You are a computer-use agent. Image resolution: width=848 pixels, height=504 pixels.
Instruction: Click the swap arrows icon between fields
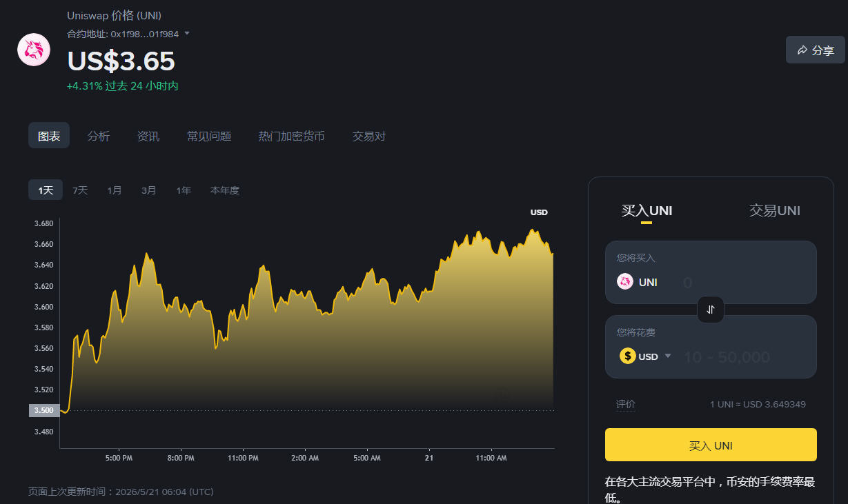click(x=711, y=310)
